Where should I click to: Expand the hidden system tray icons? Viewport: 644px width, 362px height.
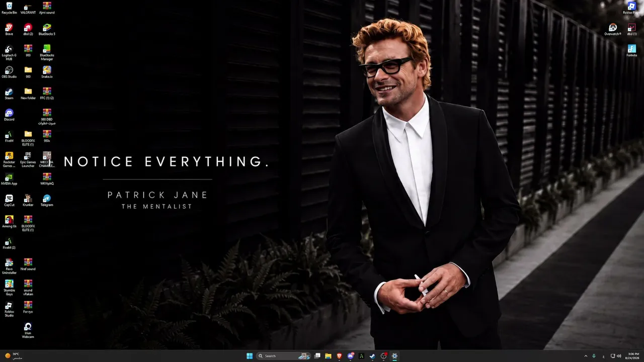click(586, 356)
